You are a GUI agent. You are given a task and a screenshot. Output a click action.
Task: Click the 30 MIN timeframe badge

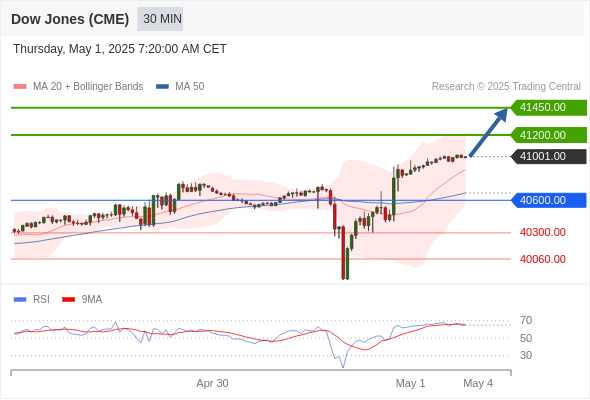coord(160,19)
